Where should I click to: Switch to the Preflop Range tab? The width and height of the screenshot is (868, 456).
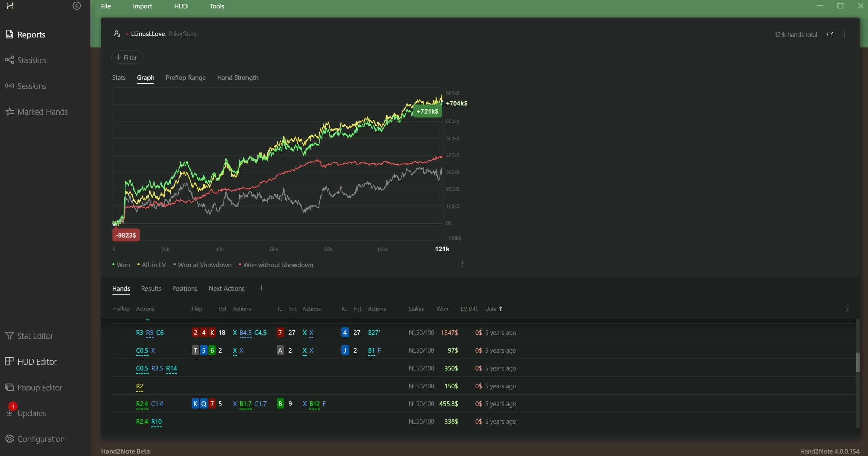[x=185, y=78]
